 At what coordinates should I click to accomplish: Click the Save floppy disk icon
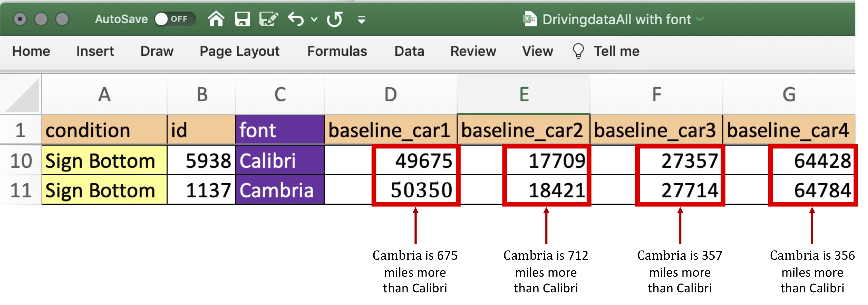pos(242,19)
